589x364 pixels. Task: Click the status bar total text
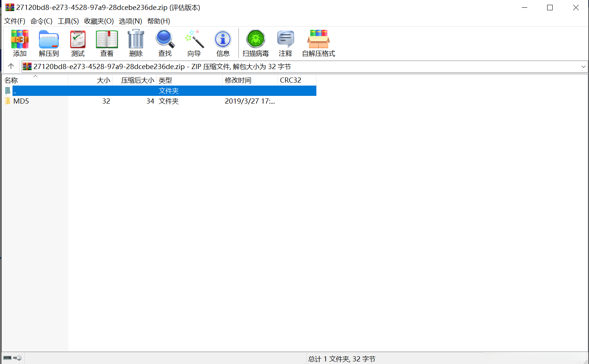coord(342,359)
